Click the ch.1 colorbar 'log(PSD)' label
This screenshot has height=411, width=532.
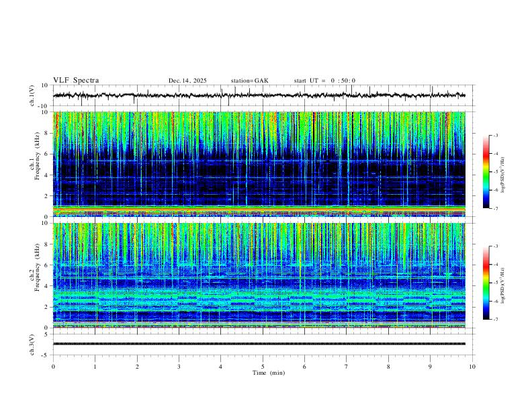coord(502,175)
